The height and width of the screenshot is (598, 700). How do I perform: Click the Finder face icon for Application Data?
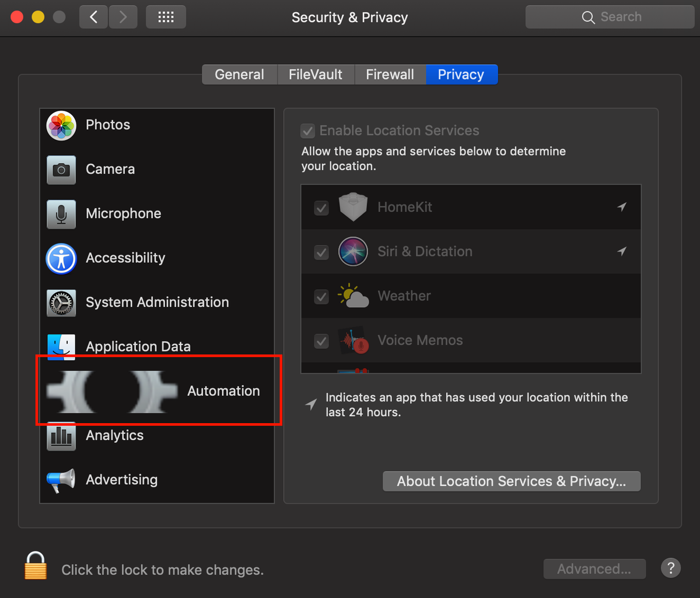click(x=61, y=347)
